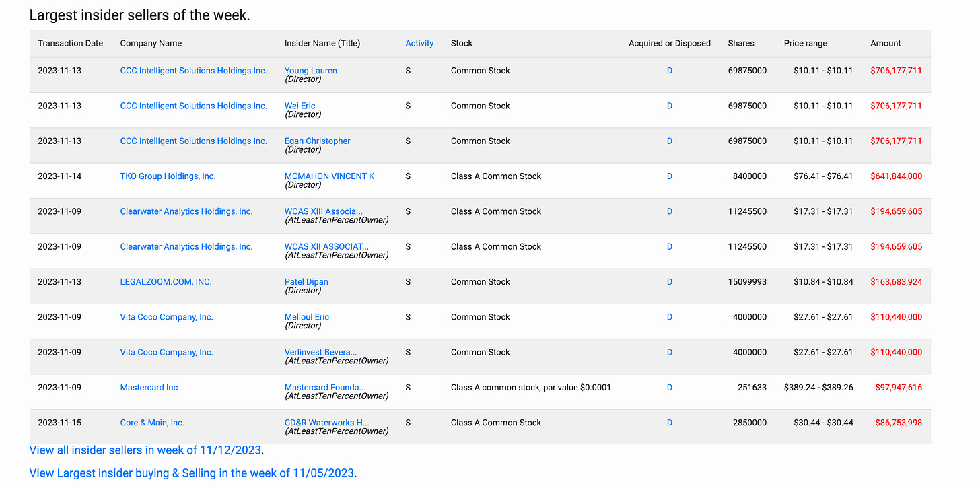The image size is (980, 488).
Task: Click the Amount column header
Action: tap(886, 43)
